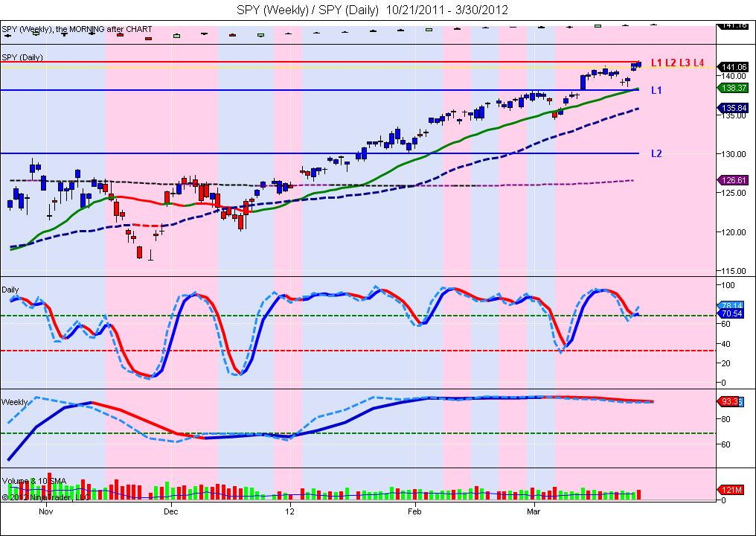This screenshot has width=756, height=536.
Task: Click the 120.00 price axis label
Action: (x=734, y=232)
